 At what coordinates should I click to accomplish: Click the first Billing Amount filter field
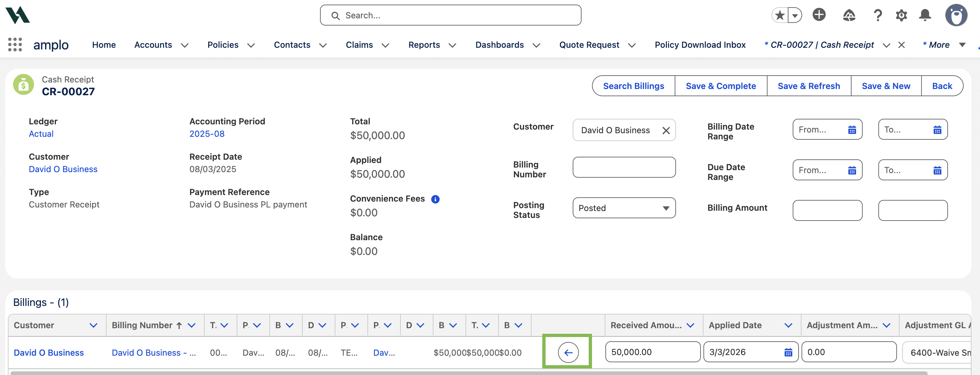coord(827,210)
